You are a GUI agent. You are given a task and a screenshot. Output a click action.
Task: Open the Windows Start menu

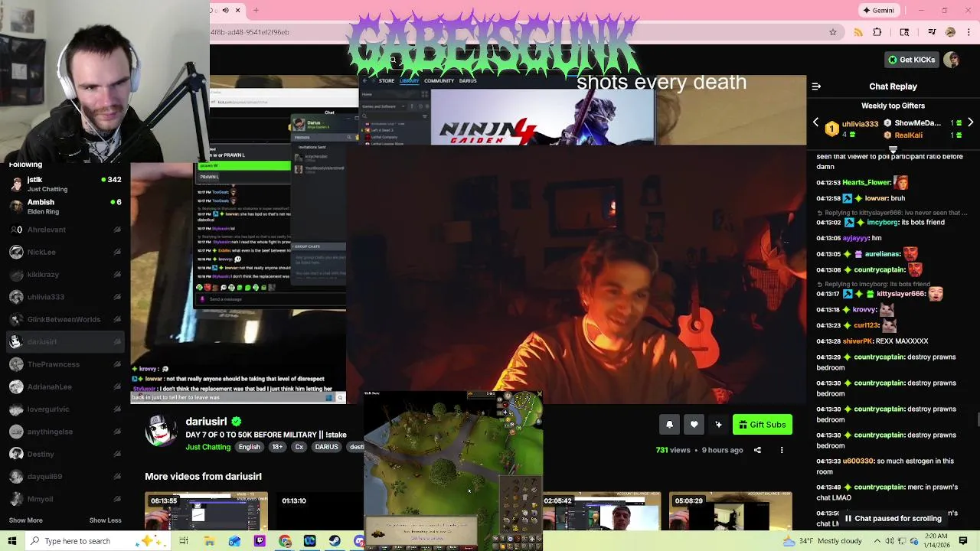[12, 541]
